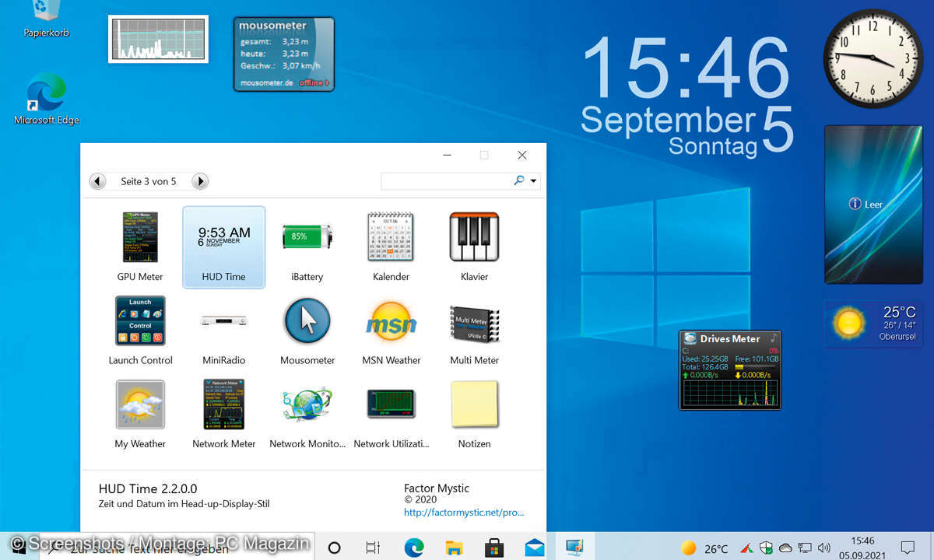Open the volume control tray icon
Image resolution: width=934 pixels, height=560 pixels.
pyautogui.click(x=824, y=548)
